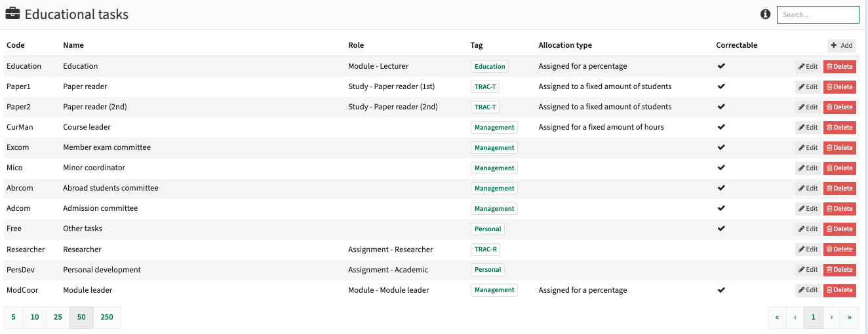Click the Correctable checkmark for Mico

[x=721, y=168]
